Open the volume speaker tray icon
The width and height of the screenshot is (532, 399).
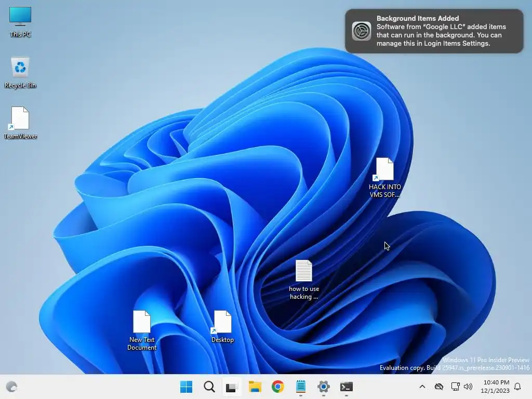tap(468, 387)
